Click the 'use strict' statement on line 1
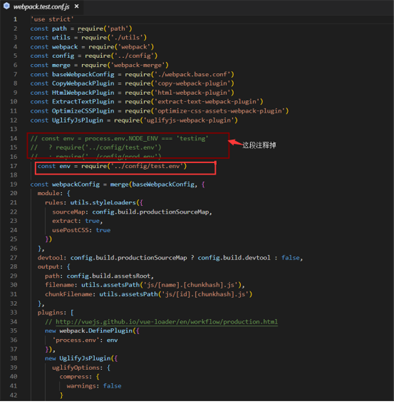The width and height of the screenshot is (394, 402). [x=52, y=19]
